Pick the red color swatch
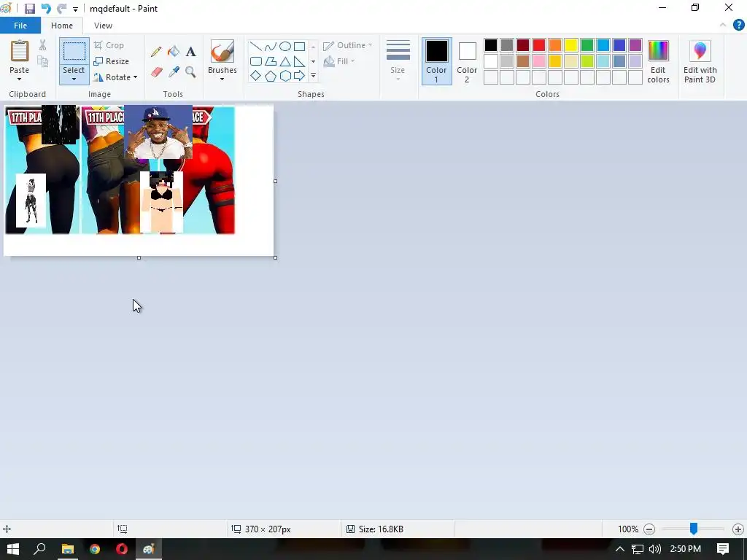 pos(539,45)
